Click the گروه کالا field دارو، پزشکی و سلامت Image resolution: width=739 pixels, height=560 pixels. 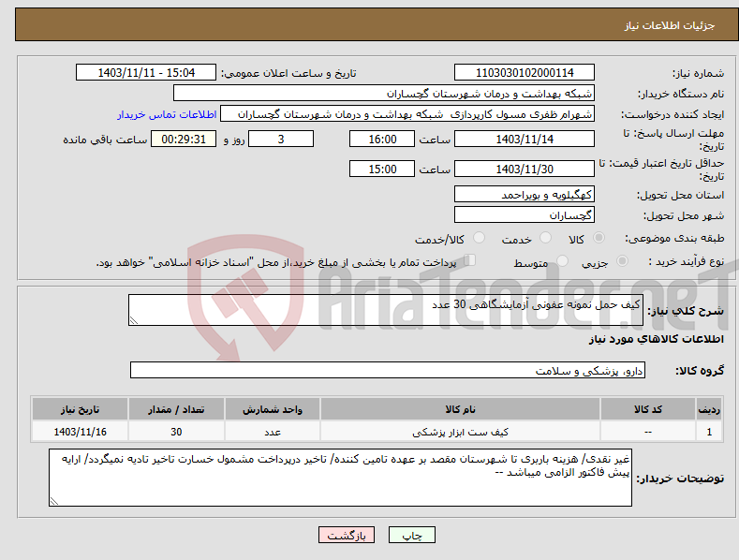(x=388, y=370)
